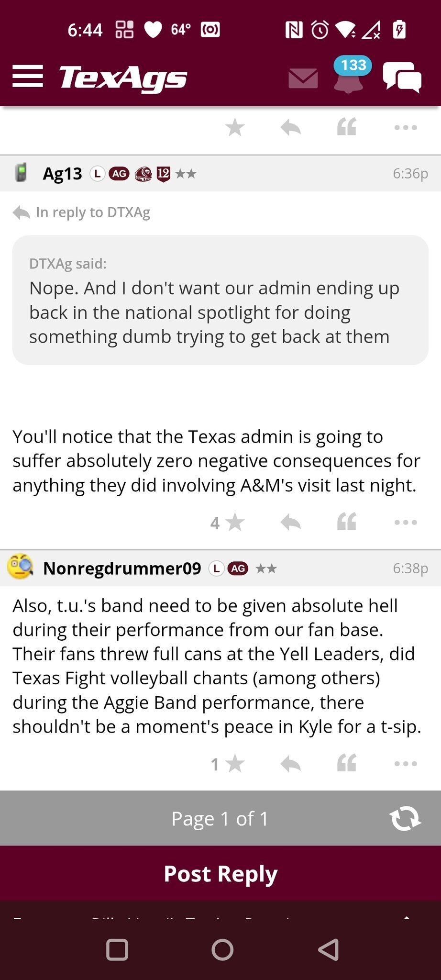Open more options on the topmost post
Viewport: 441px width, 980px height.
[x=406, y=128]
